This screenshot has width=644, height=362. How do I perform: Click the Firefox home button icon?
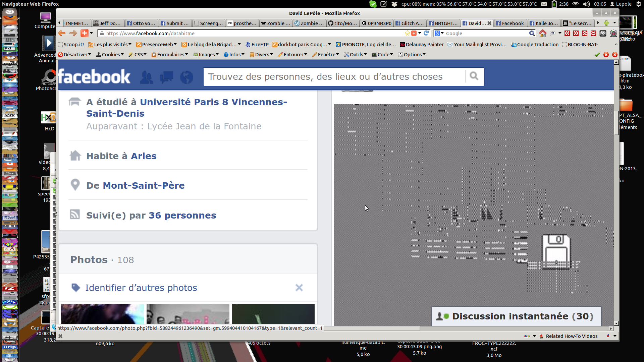pos(542,33)
